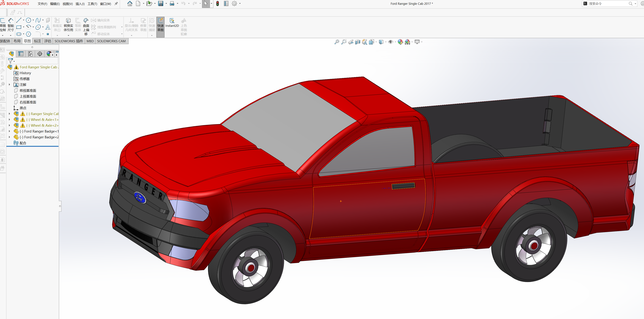Open the PropertyManager tab in side panel
The height and width of the screenshot is (319, 644).
coord(21,54)
